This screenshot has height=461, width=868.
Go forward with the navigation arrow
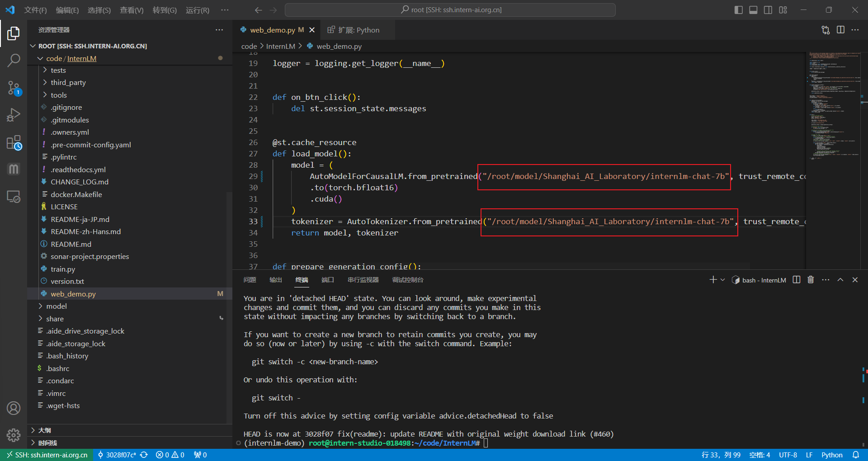(x=273, y=10)
